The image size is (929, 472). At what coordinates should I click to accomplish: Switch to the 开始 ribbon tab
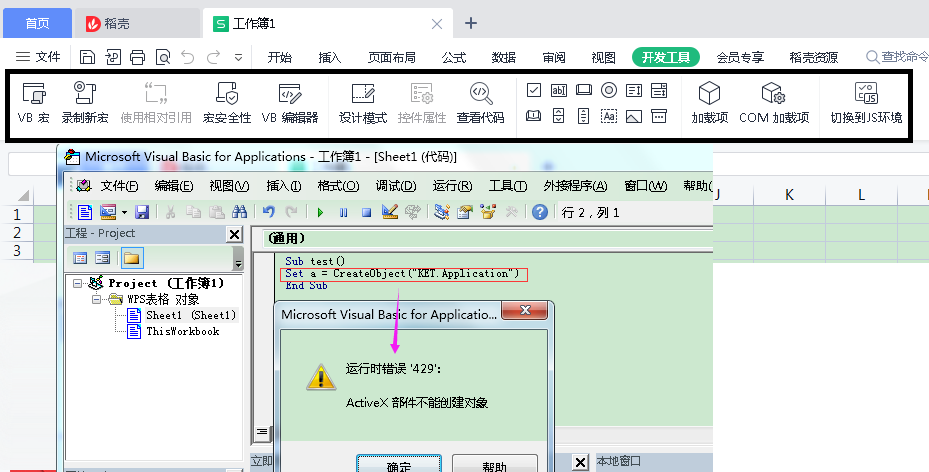[279, 57]
